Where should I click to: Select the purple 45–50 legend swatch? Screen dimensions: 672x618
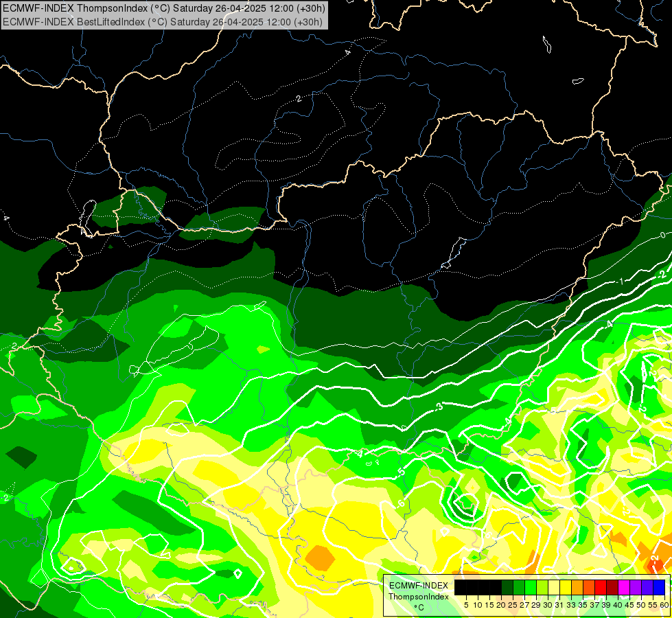[636, 587]
